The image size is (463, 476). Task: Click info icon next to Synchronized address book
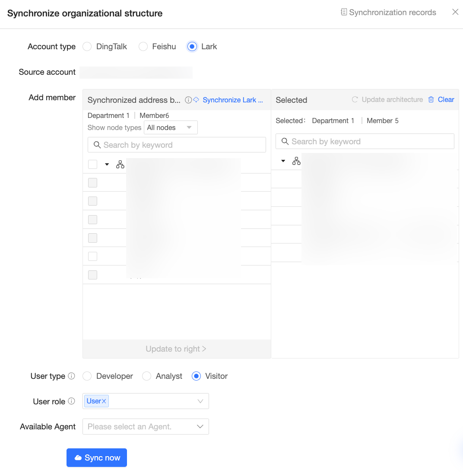188,100
